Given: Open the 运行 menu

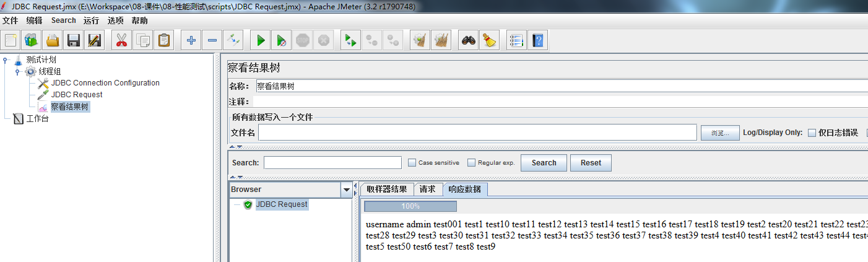Looking at the screenshot, I should coord(92,20).
